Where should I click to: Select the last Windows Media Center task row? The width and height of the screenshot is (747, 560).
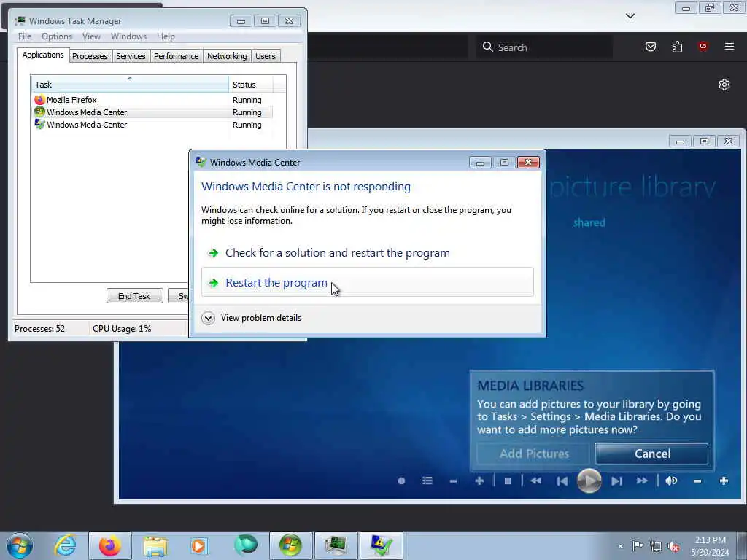tap(152, 125)
